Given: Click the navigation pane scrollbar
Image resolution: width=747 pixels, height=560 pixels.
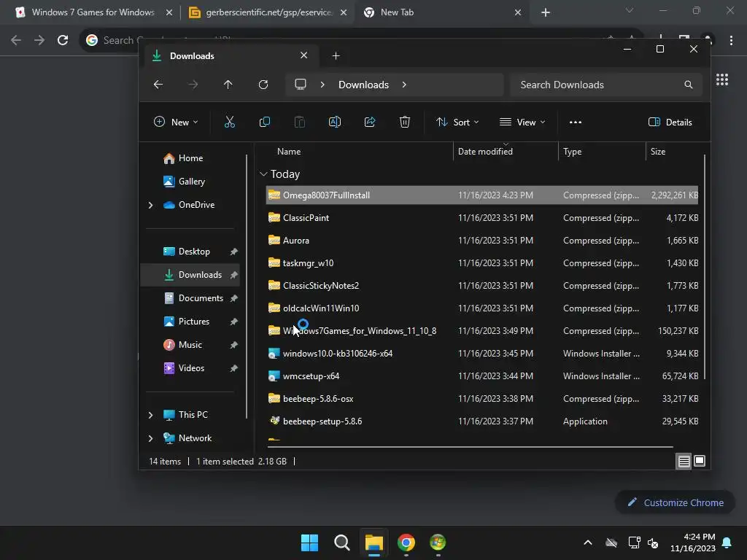Looking at the screenshot, I should point(247,286).
